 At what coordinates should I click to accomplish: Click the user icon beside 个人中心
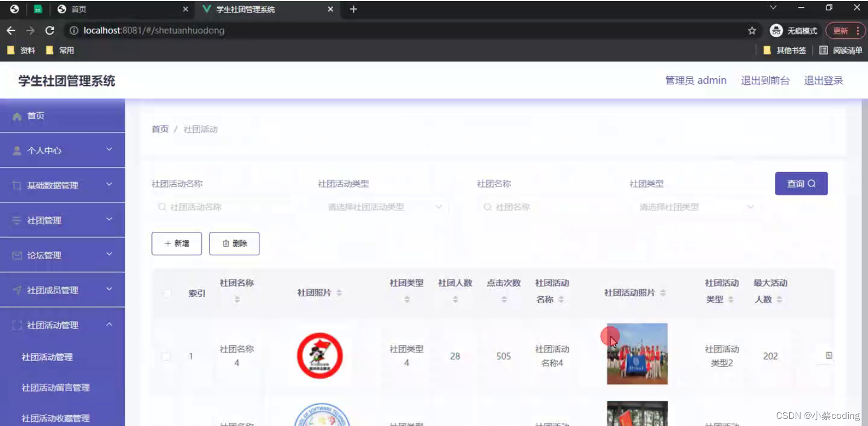pyautogui.click(x=17, y=150)
